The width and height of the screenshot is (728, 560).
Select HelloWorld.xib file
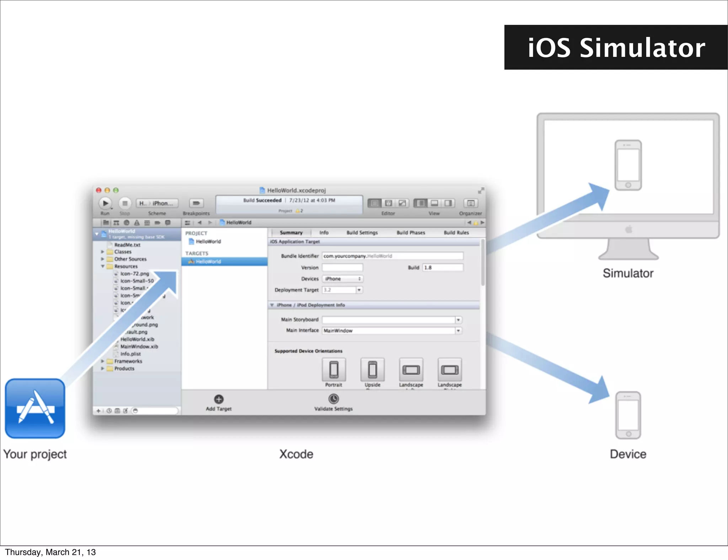click(137, 339)
